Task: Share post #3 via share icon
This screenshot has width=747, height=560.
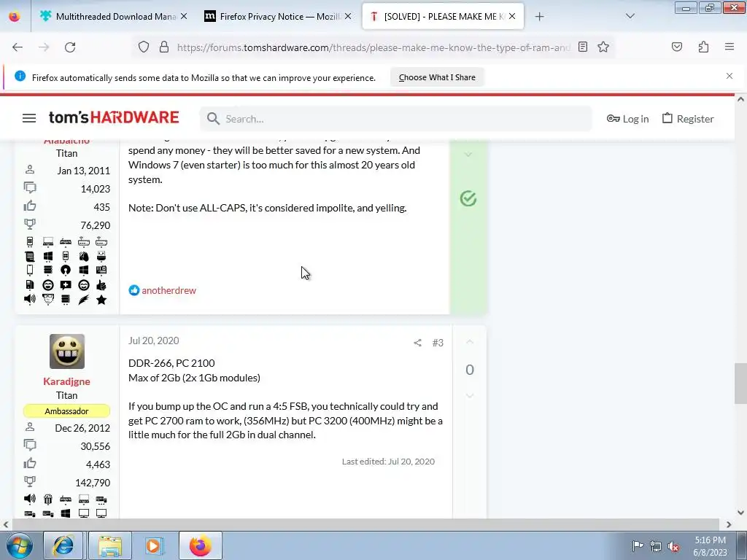Action: [417, 343]
